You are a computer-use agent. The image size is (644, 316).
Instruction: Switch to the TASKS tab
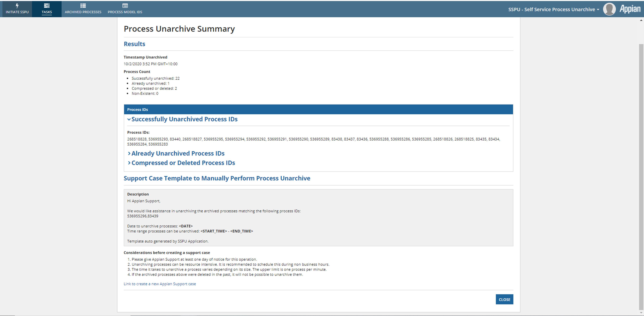point(47,9)
